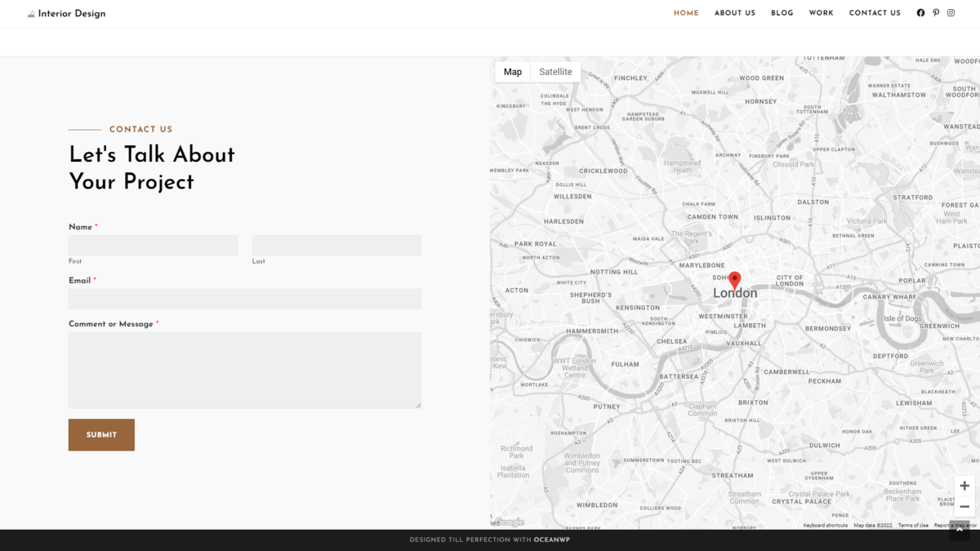Click the scroll-to-top arrow button
Image resolution: width=980 pixels, height=551 pixels.
[x=960, y=531]
